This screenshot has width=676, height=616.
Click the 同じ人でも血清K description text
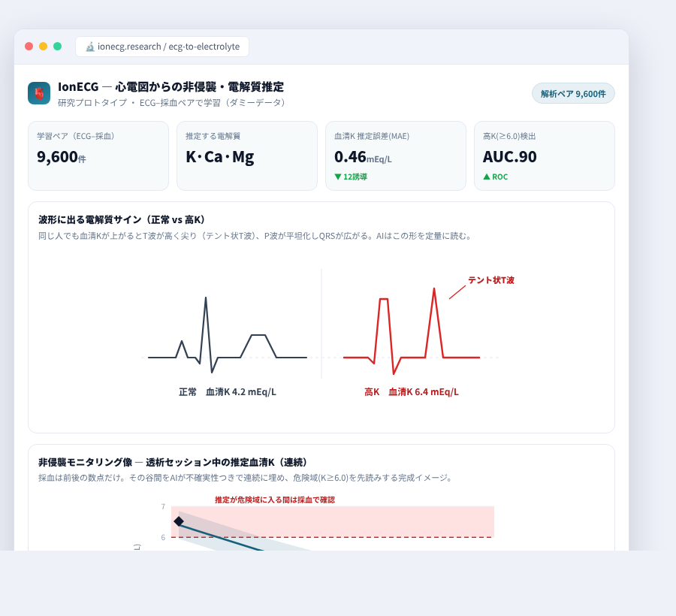coord(255,236)
